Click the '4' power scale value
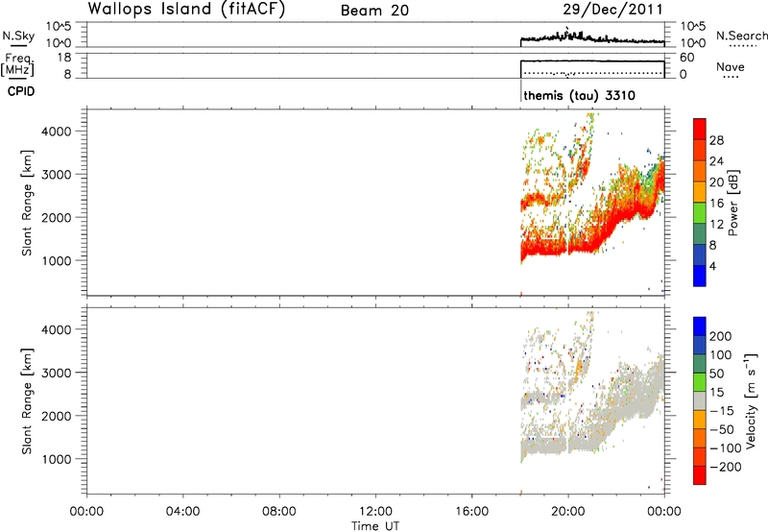Screen dimensions: 768x532 [x=712, y=266]
